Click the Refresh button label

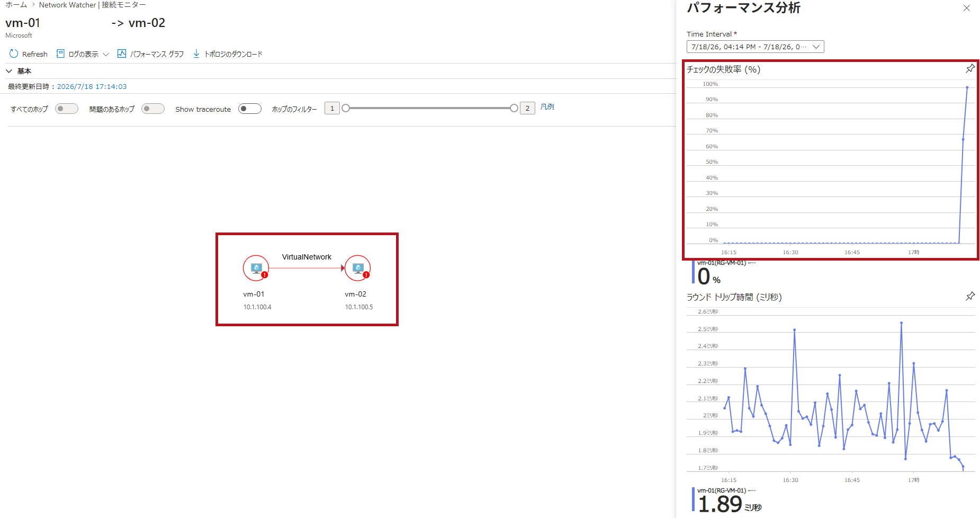(35, 54)
